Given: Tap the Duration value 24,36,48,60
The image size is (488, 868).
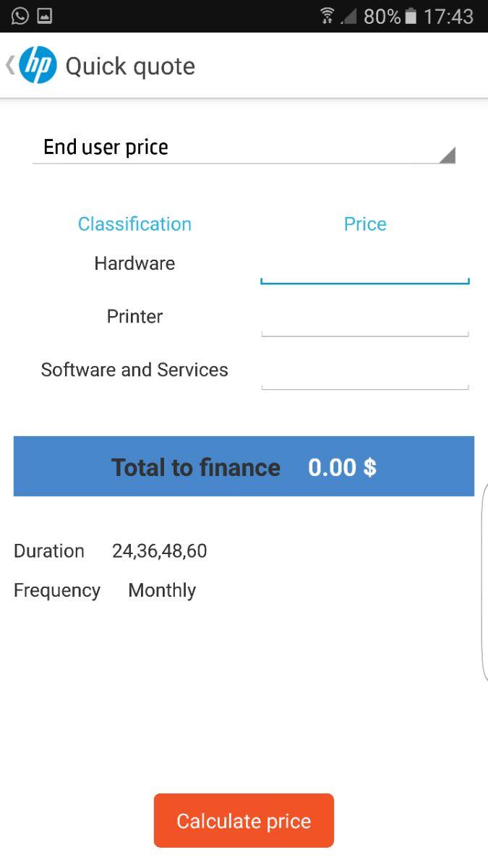Looking at the screenshot, I should (x=159, y=551).
